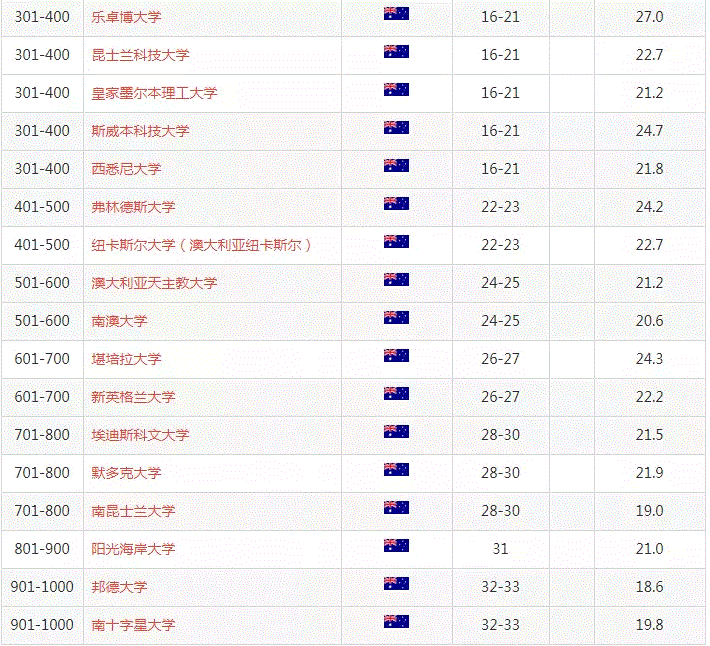Click the Australian flag in 昆士兰科技大学 row
The image size is (710, 646).
(396, 52)
